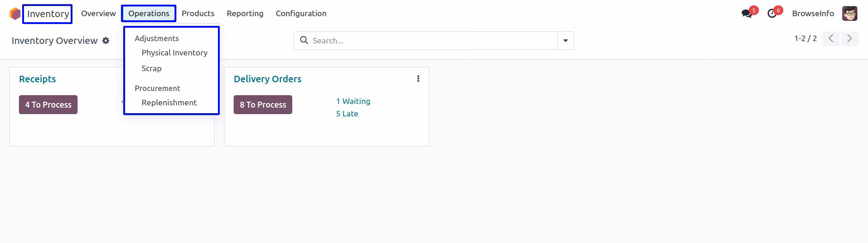The height and width of the screenshot is (243, 868).
Task: Select Scrap under Adjustments
Action: 151,68
